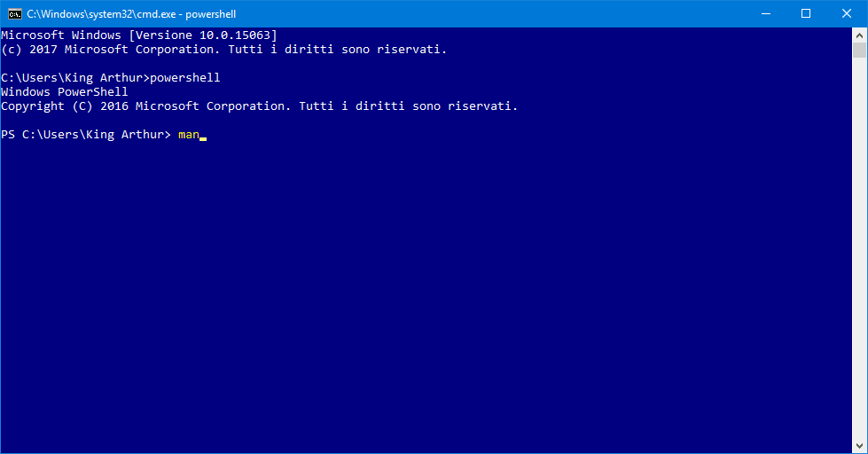Screen dimensions: 868x454
Task: Open the cmd.exe system menu icon
Action: click(x=14, y=13)
